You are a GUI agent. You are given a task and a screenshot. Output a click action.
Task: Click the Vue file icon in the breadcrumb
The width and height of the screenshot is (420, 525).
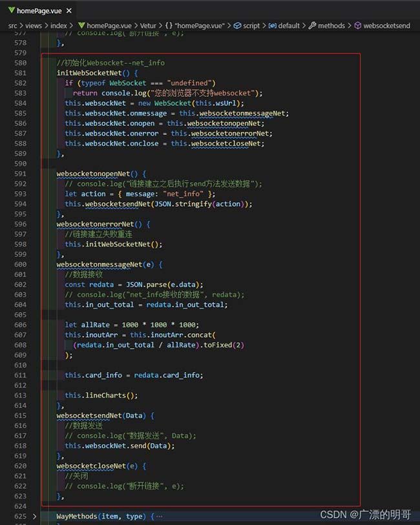[81, 26]
